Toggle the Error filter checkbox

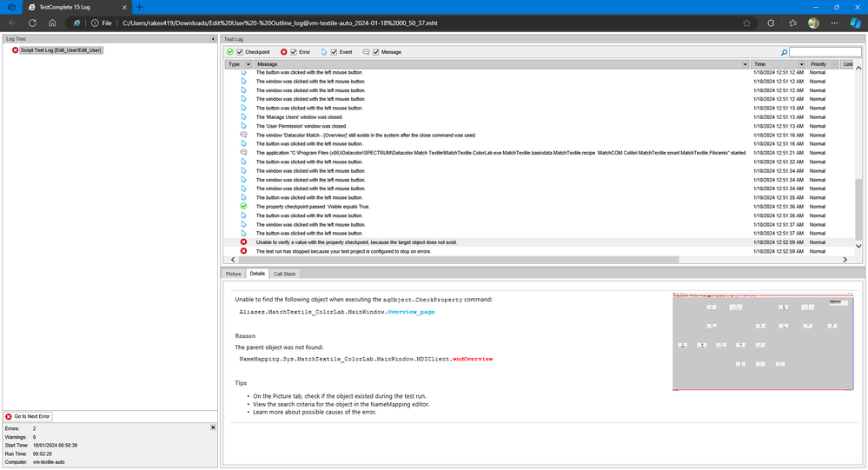[x=293, y=52]
